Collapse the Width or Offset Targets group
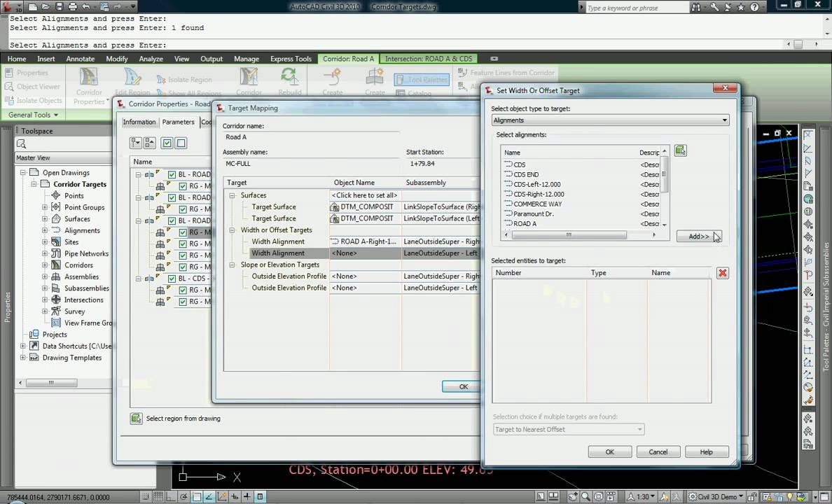 (232, 230)
